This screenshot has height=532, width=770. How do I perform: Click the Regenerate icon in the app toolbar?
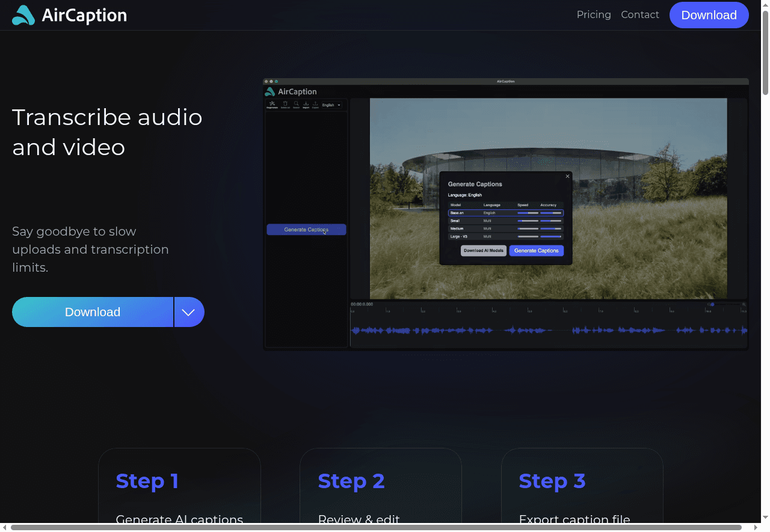tap(272, 105)
